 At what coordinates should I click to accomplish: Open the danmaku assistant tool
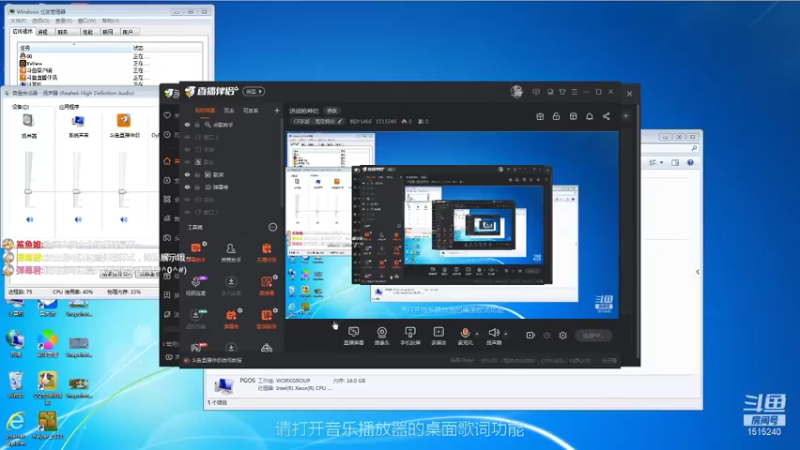tap(196, 252)
